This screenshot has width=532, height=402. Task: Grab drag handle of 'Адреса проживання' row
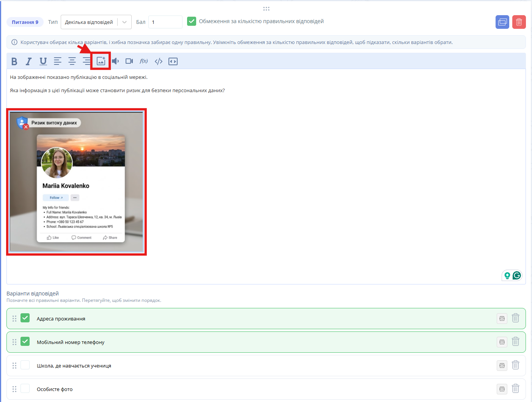[x=14, y=319]
